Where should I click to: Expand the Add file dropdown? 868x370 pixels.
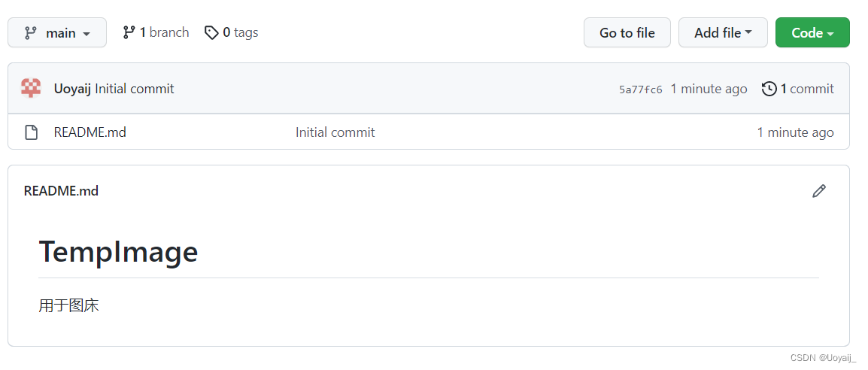[723, 32]
